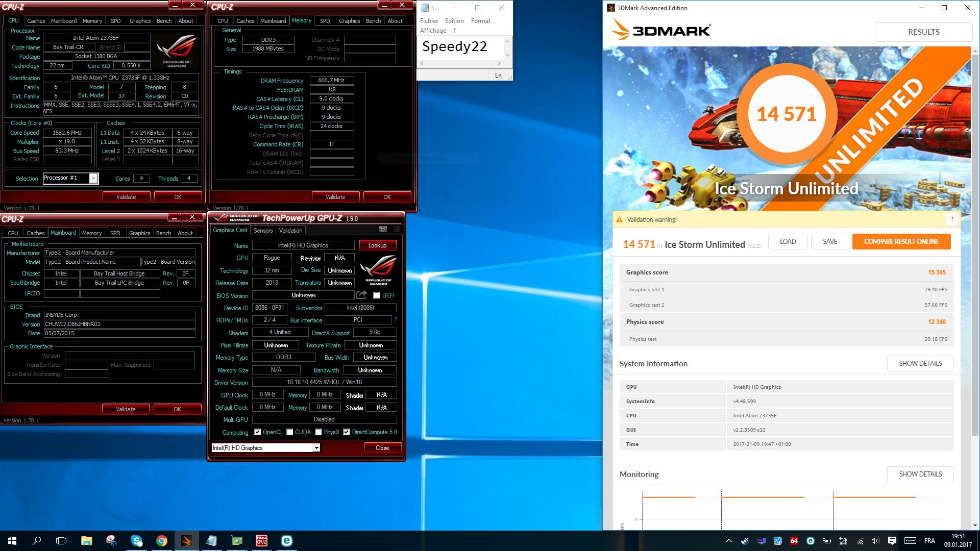Click the BIOS export arrow icon in GPU-Z
This screenshot has height=551, width=980.
pos(362,295)
